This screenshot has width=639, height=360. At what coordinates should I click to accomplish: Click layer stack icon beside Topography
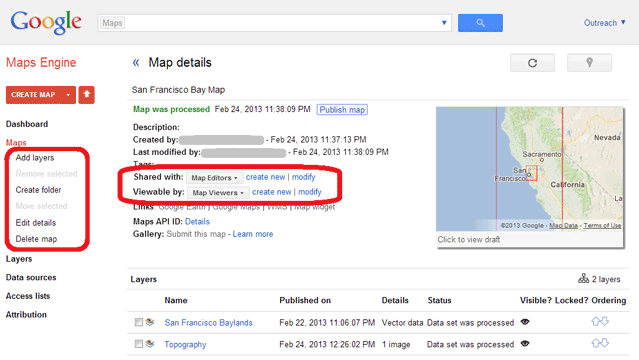coord(150,344)
